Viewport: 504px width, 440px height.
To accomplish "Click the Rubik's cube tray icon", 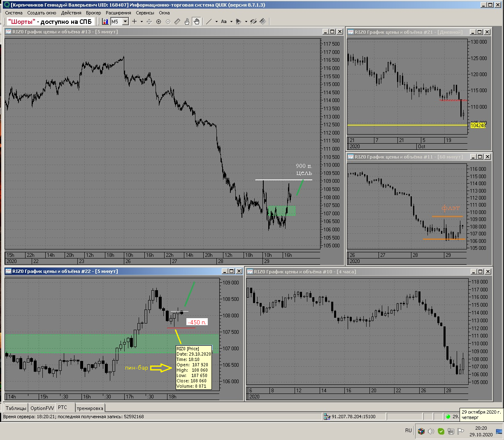I will coord(421,431).
